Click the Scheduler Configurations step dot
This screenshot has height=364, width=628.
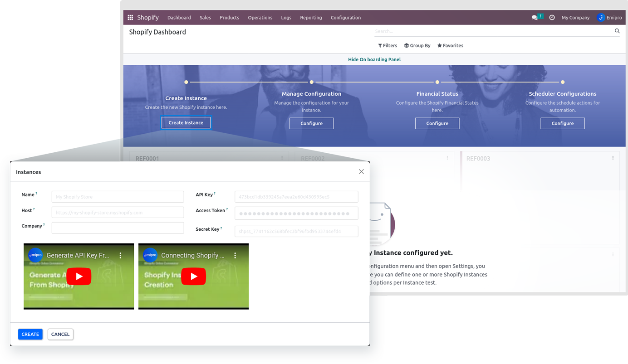[x=563, y=82]
